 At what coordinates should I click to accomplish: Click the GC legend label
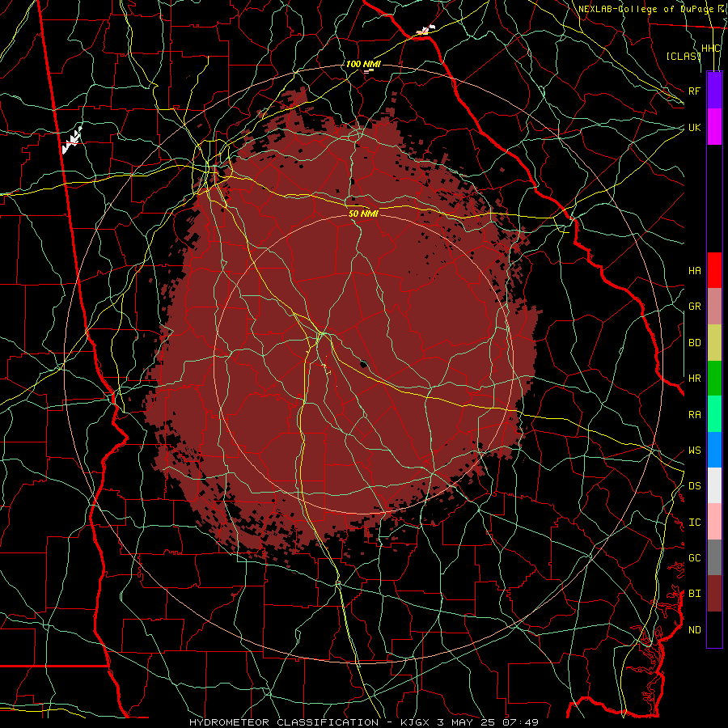click(694, 558)
